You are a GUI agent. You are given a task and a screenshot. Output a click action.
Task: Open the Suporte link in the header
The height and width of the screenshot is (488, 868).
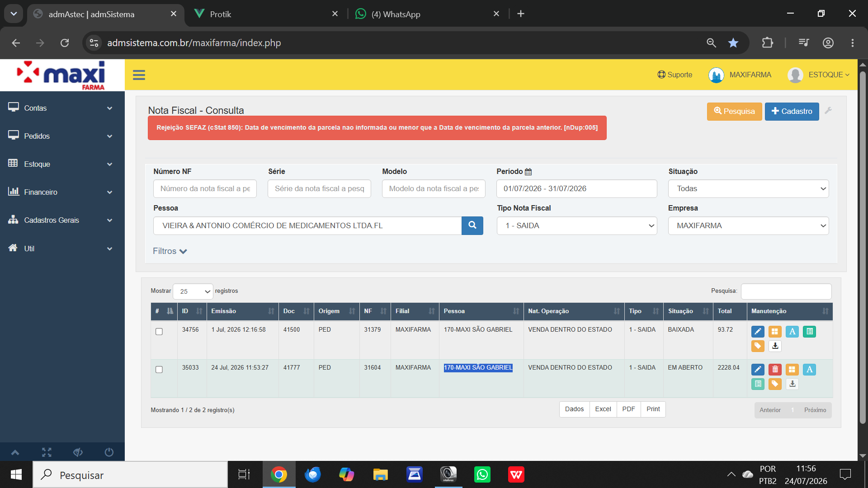(675, 75)
